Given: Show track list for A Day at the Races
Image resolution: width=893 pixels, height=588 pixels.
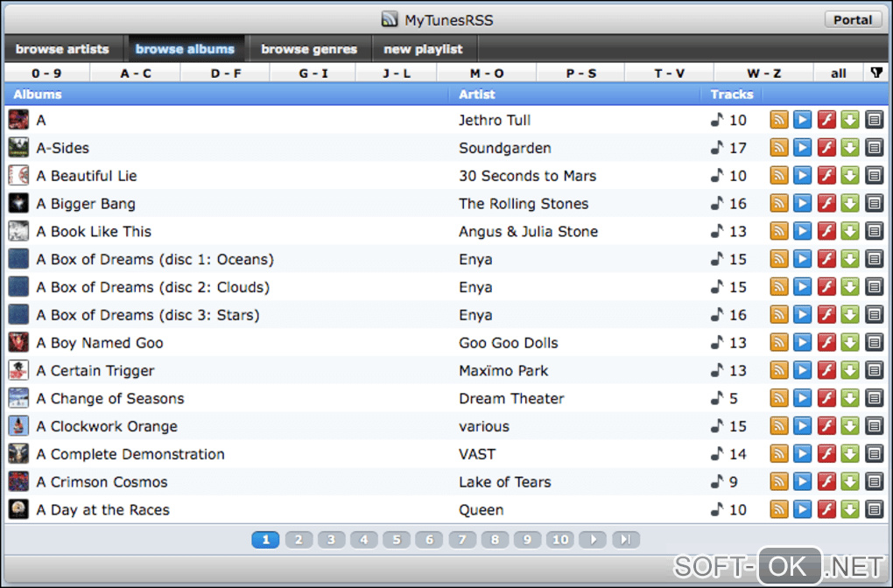Looking at the screenshot, I should point(875,509).
